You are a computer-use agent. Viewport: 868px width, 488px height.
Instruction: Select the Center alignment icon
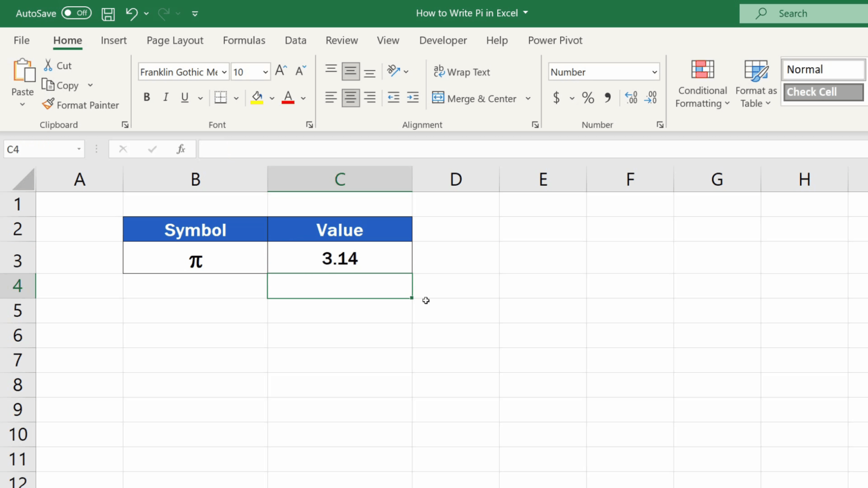[350, 97]
